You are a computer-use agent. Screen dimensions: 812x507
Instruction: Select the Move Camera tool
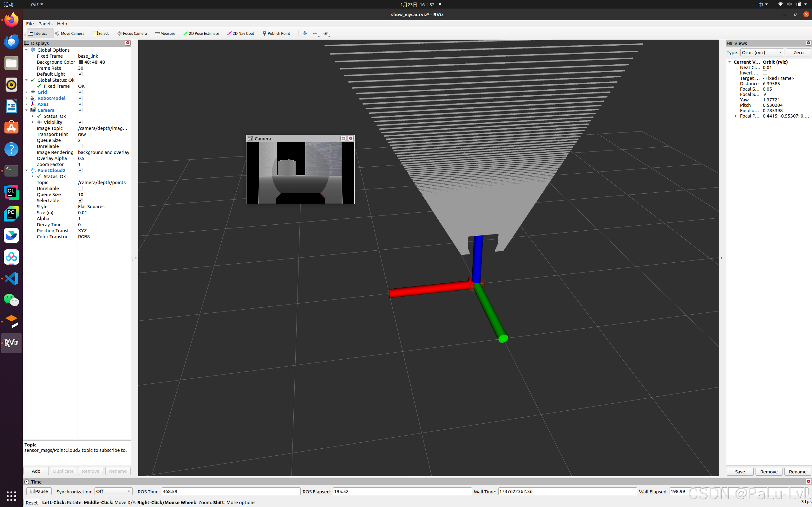click(x=70, y=33)
